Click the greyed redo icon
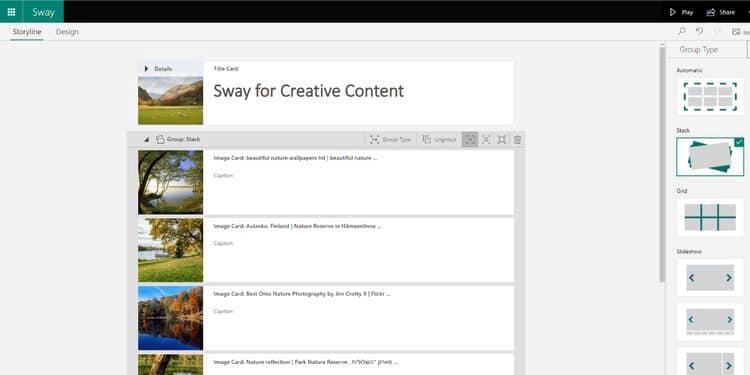Image resolution: width=750 pixels, height=375 pixels. coord(716,31)
